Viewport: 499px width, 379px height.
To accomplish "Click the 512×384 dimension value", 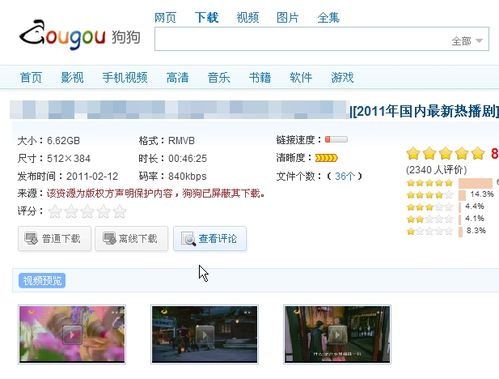I will [x=69, y=158].
